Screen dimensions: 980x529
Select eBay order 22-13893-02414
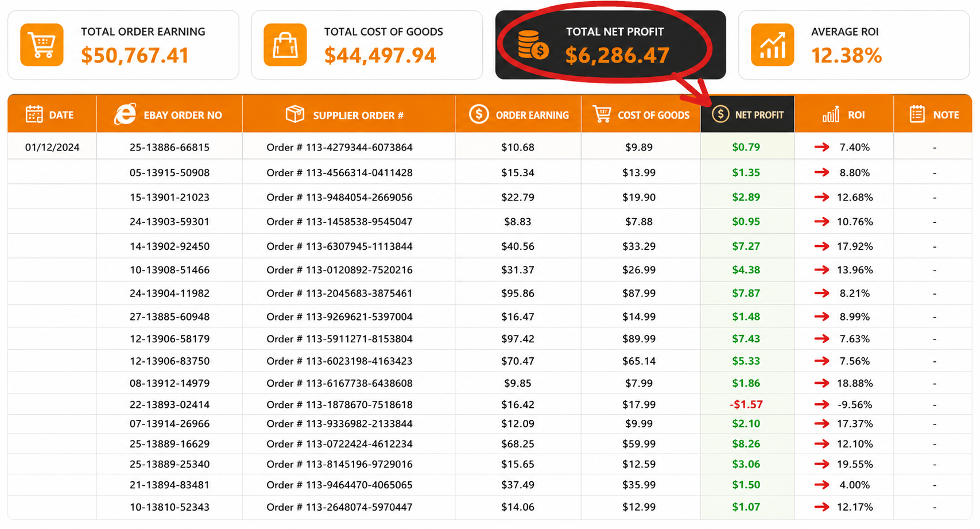coord(169,404)
